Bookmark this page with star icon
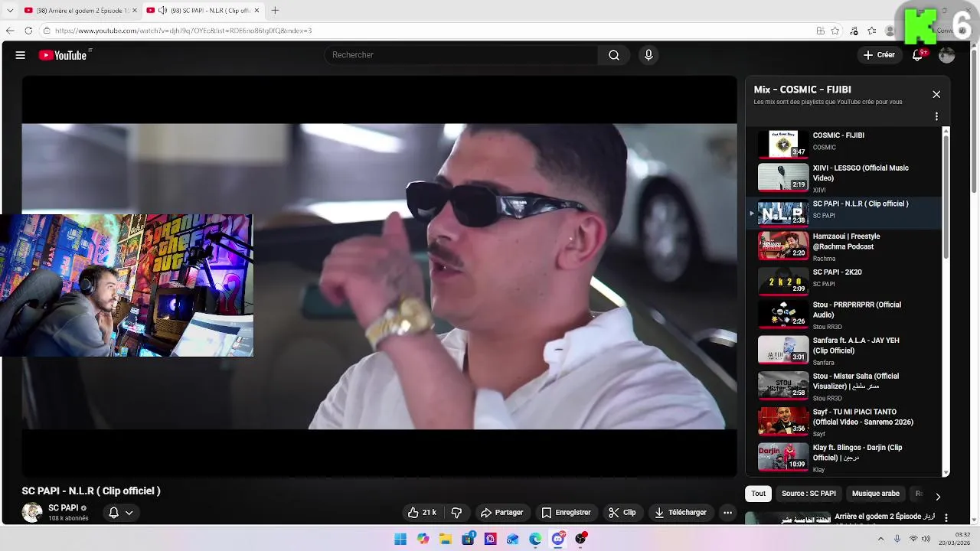This screenshot has height=551, width=980. pos(835,31)
